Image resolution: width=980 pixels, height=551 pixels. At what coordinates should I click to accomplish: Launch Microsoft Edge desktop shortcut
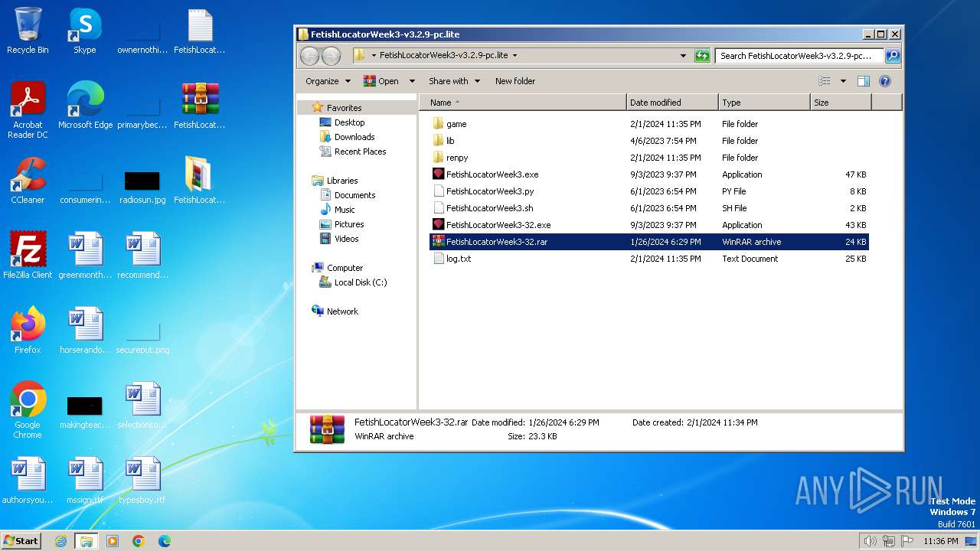coord(85,106)
